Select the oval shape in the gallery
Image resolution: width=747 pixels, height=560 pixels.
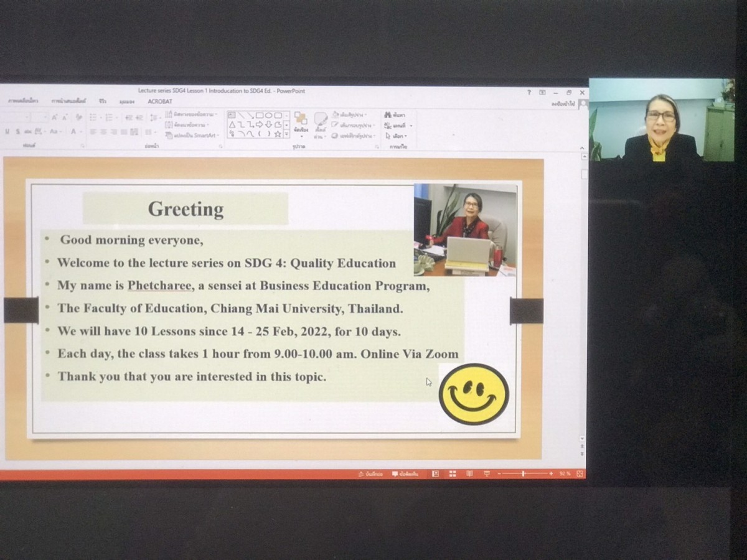(268, 115)
